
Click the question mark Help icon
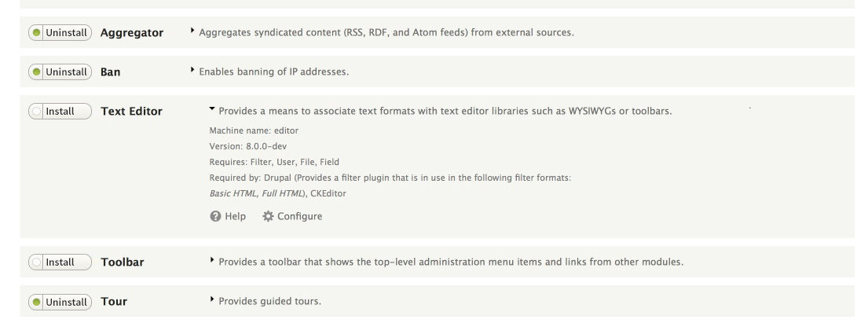(x=215, y=217)
